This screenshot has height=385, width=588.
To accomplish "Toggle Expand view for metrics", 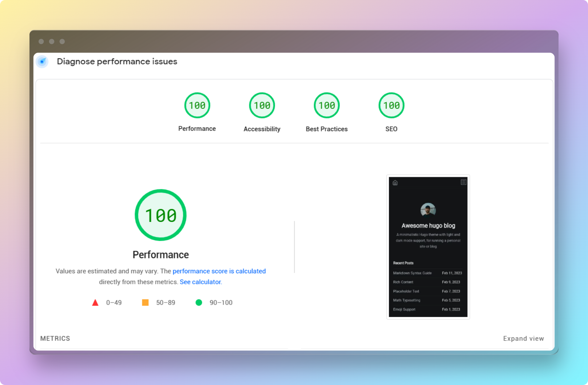I will [523, 338].
